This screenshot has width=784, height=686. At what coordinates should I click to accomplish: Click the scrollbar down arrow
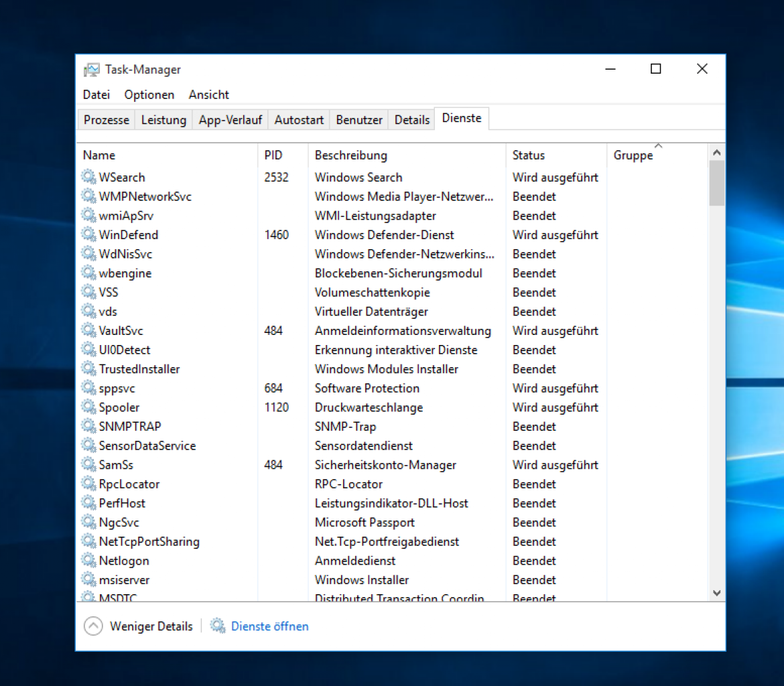[716, 592]
